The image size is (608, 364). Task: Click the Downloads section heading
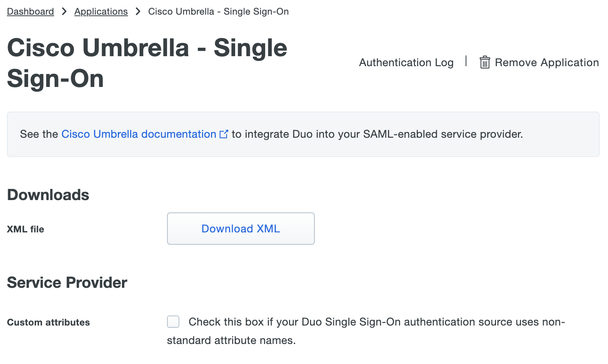(48, 195)
